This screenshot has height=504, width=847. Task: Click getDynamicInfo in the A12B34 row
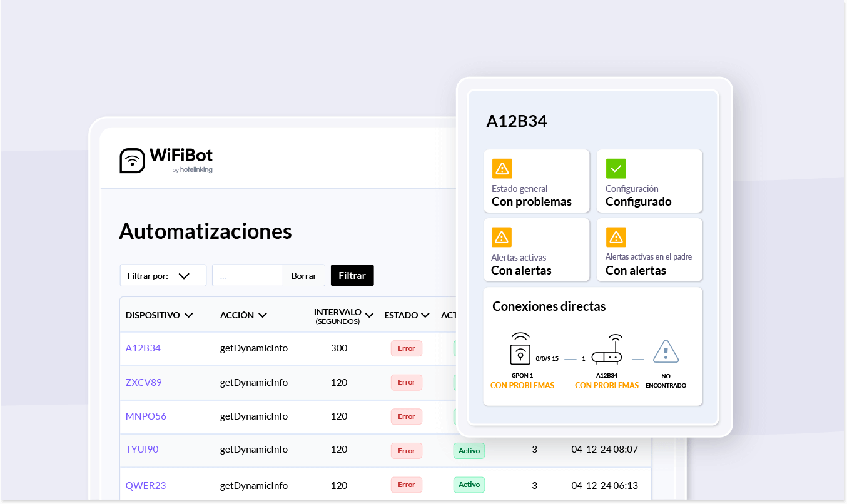pyautogui.click(x=254, y=348)
